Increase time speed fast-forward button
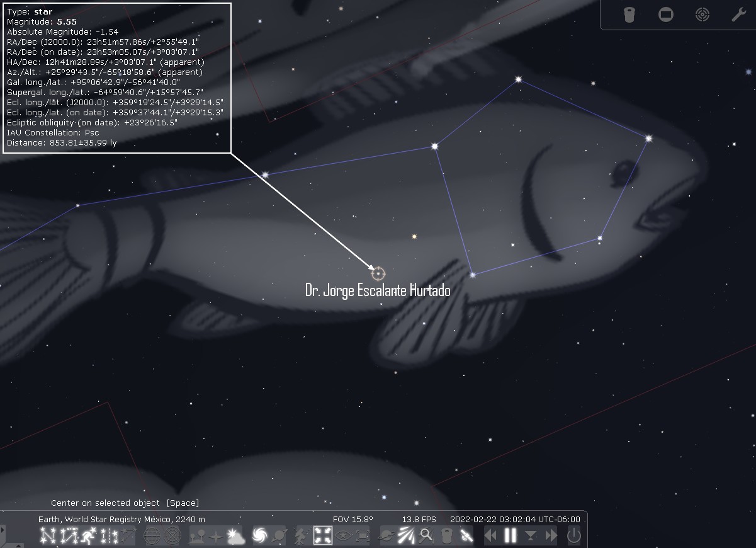Screen dimensions: 756x548 click(x=551, y=536)
